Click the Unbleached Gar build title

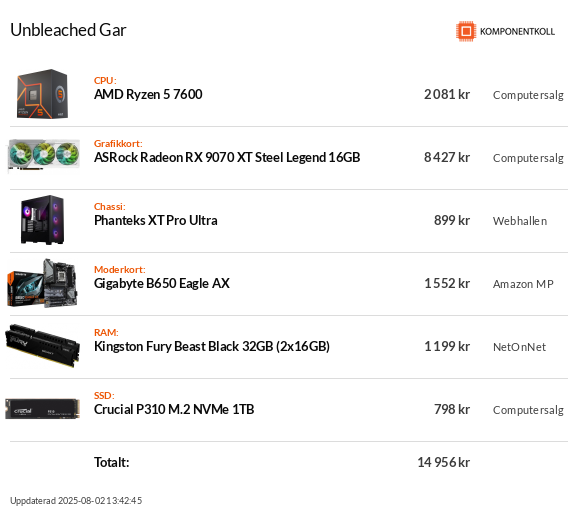tap(68, 30)
